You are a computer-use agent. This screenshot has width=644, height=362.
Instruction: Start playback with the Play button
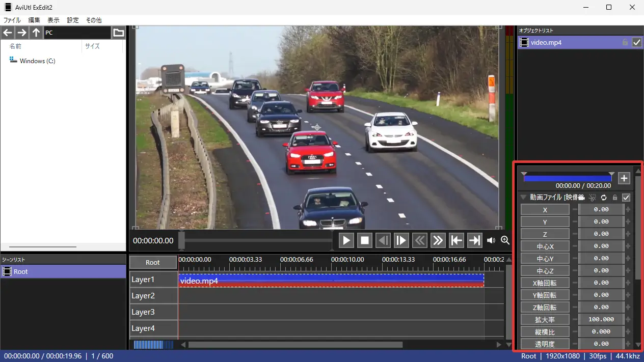(346, 240)
